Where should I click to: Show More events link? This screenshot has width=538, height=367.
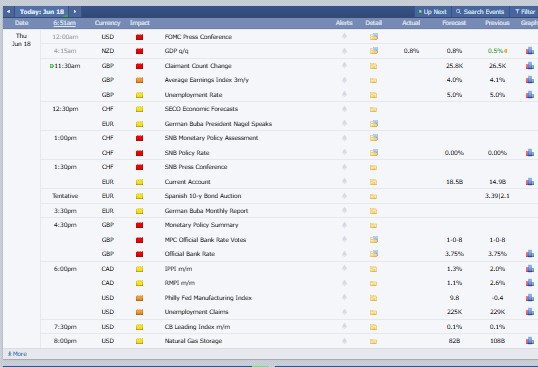(x=17, y=354)
